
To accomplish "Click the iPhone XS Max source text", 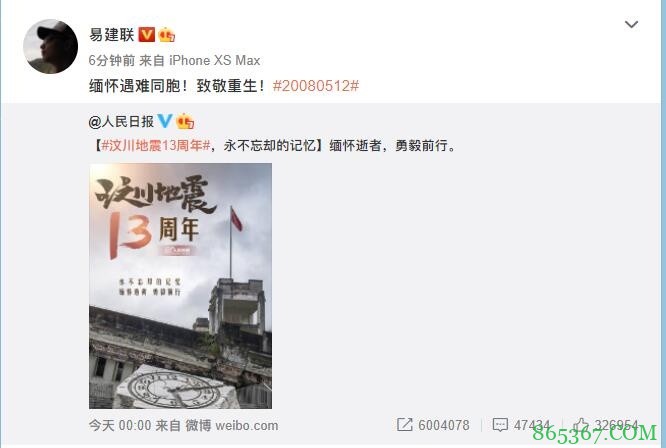I will 215,60.
